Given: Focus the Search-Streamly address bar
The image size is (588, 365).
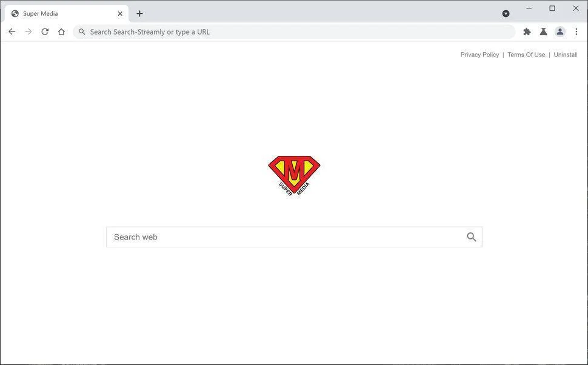Looking at the screenshot, I should [295, 32].
